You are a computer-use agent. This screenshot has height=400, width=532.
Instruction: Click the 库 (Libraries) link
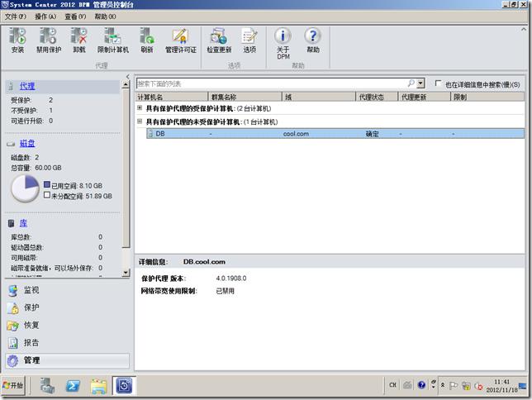(24, 223)
